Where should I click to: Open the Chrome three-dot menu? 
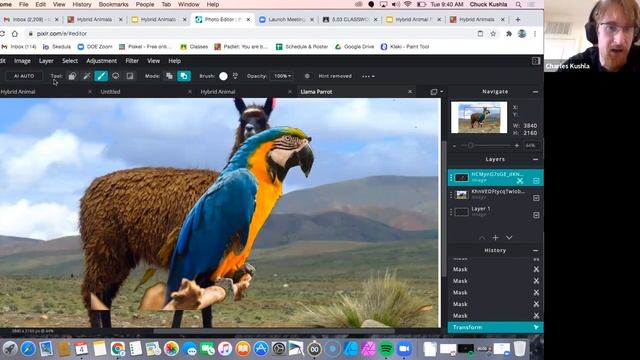(535, 34)
